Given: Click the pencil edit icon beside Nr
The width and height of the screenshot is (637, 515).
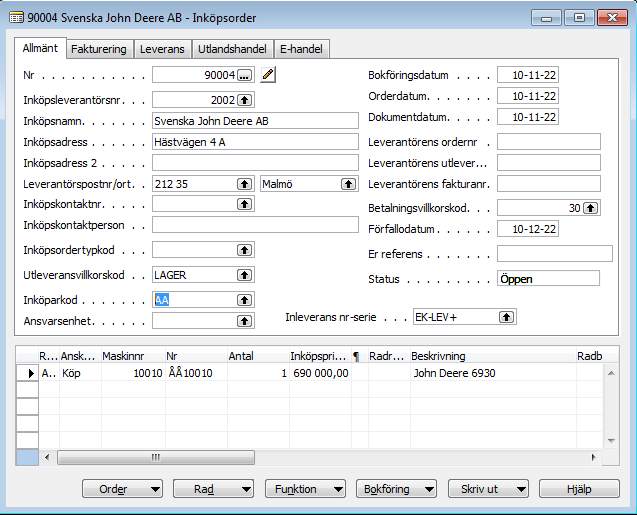Looking at the screenshot, I should pyautogui.click(x=268, y=75).
